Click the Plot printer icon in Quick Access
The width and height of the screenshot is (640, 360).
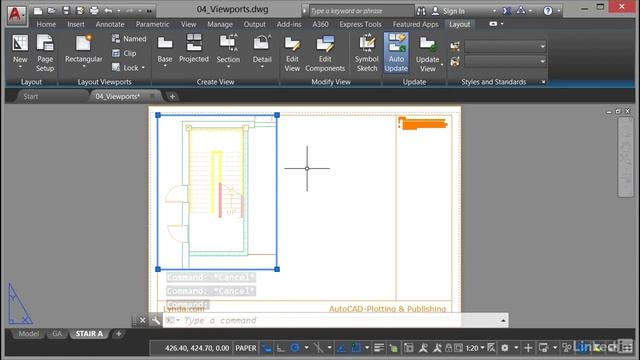click(x=94, y=11)
